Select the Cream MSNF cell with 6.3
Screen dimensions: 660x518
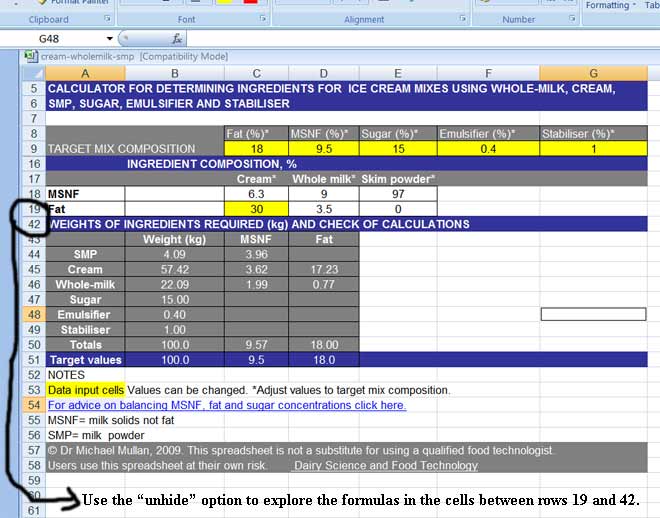point(256,194)
